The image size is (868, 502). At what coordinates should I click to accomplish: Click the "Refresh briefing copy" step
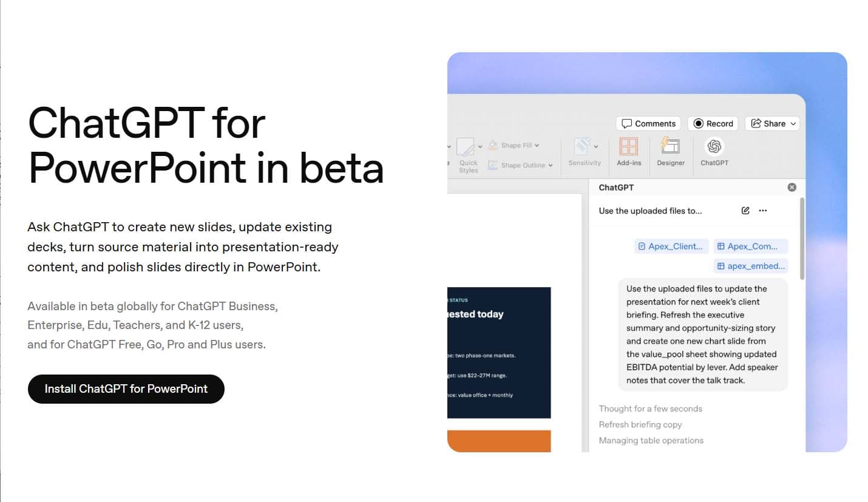[x=640, y=424]
